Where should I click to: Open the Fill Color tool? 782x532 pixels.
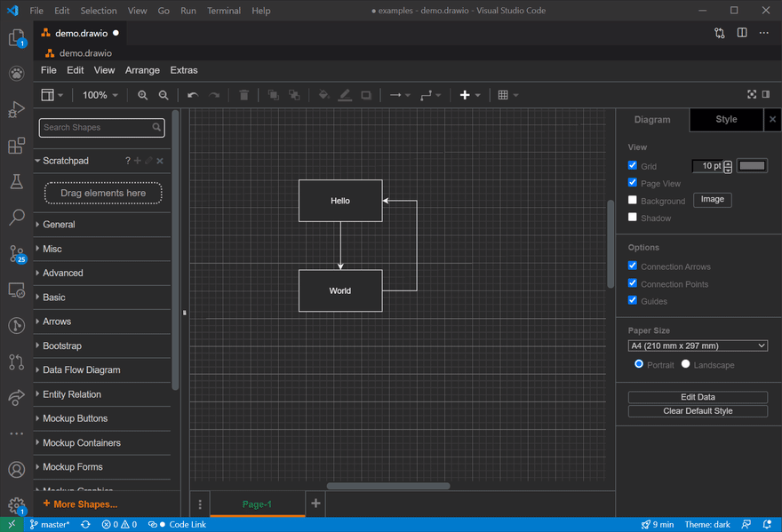click(x=323, y=95)
